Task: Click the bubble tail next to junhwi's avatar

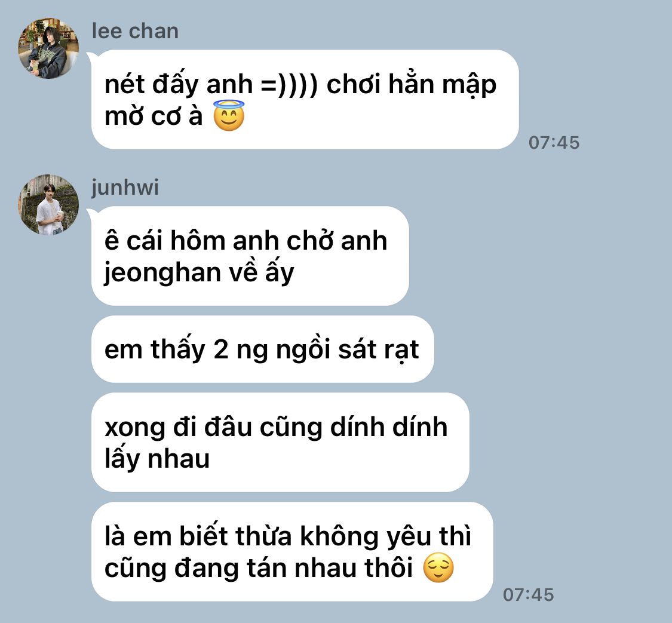Action: tap(91, 213)
